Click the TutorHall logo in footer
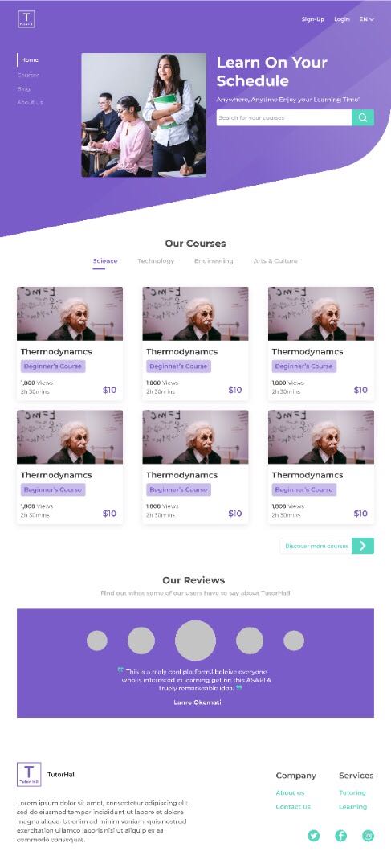 tap(29, 774)
